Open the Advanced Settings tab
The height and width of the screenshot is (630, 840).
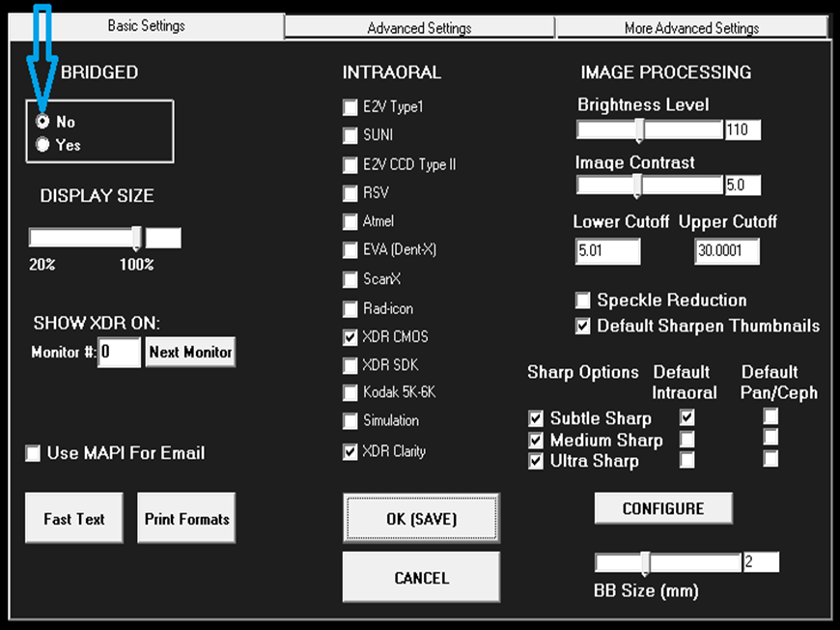[419, 28]
